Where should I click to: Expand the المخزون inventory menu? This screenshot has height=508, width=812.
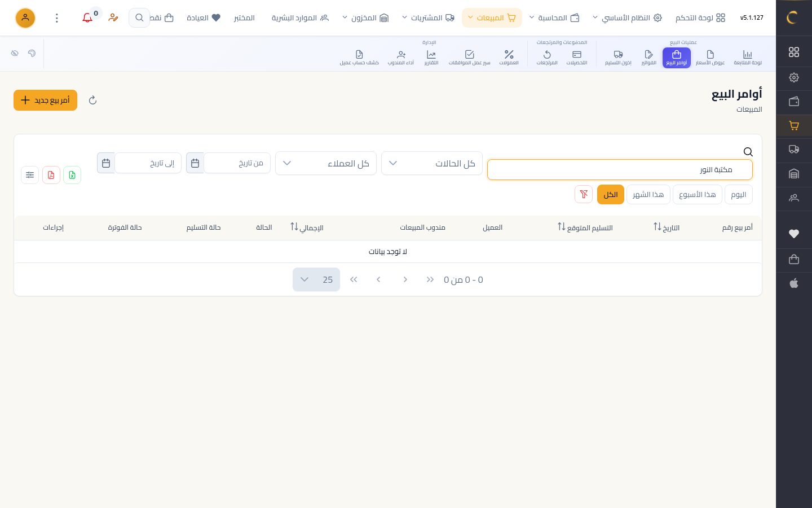coord(366,18)
